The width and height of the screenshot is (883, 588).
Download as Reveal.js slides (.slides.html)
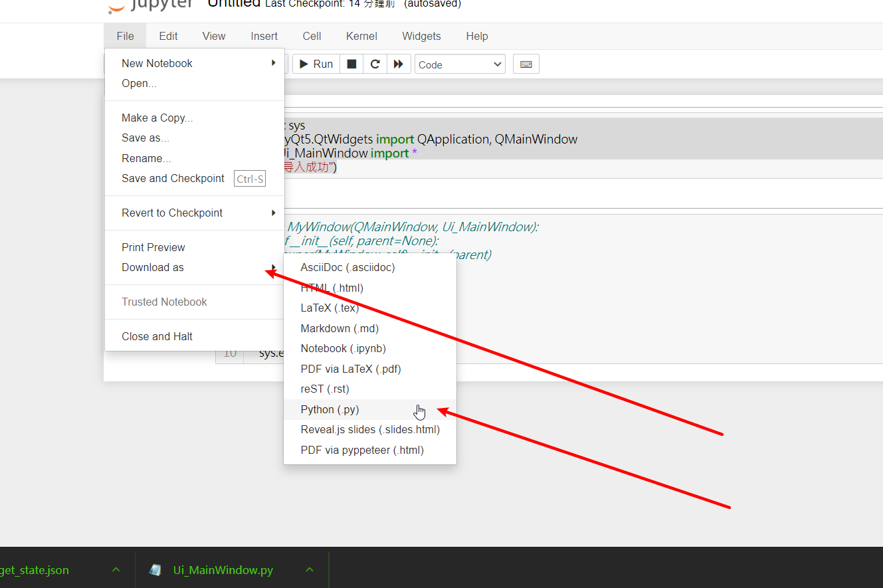coord(369,429)
